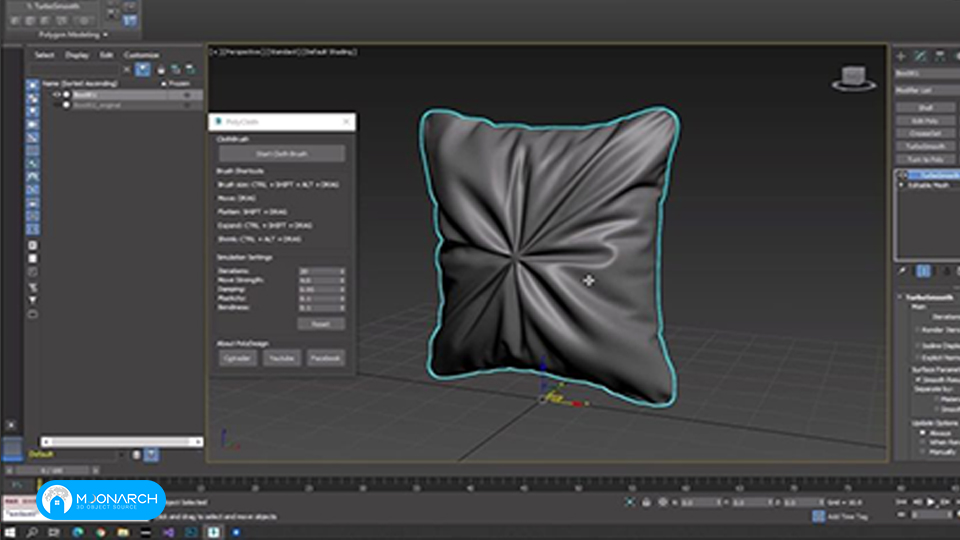The height and width of the screenshot is (540, 960).
Task: Toggle visibility eye of first Scene Explorer object
Action: [56, 95]
